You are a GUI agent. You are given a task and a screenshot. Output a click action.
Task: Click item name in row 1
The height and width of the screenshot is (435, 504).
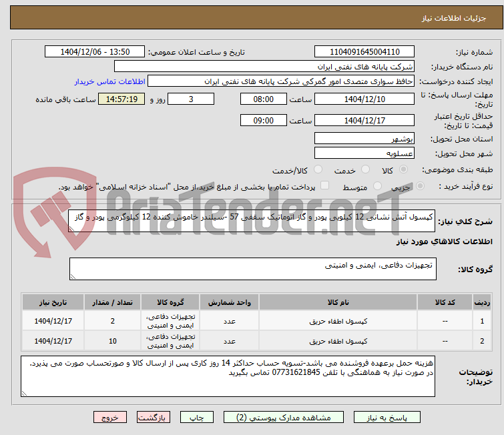point(338,321)
